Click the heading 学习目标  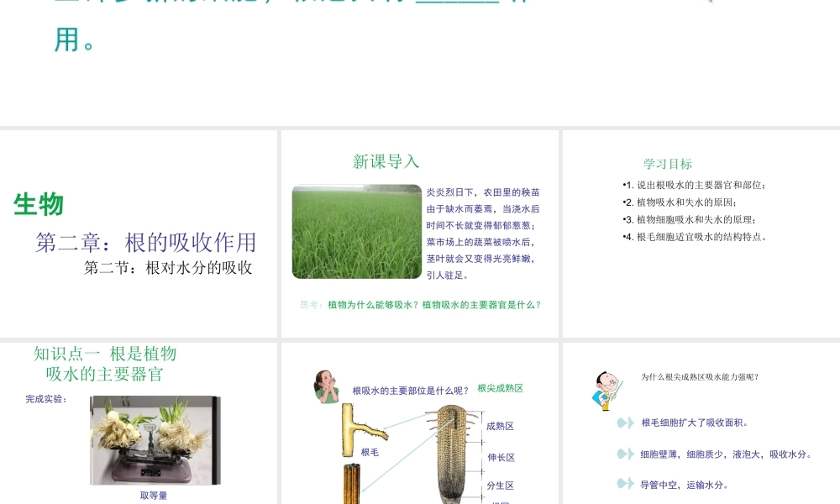click(x=668, y=164)
